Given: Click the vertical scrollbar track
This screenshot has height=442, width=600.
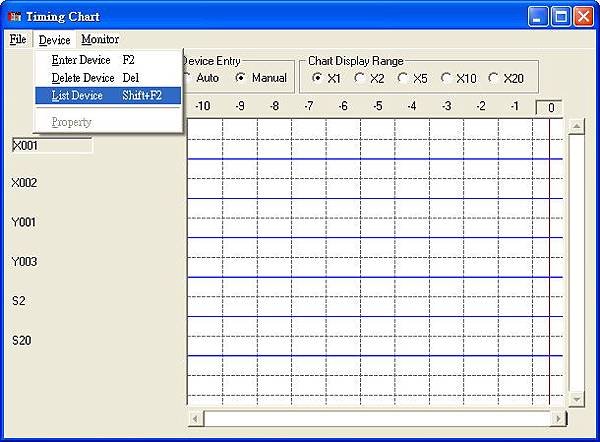Looking at the screenshot, I should (x=576, y=263).
